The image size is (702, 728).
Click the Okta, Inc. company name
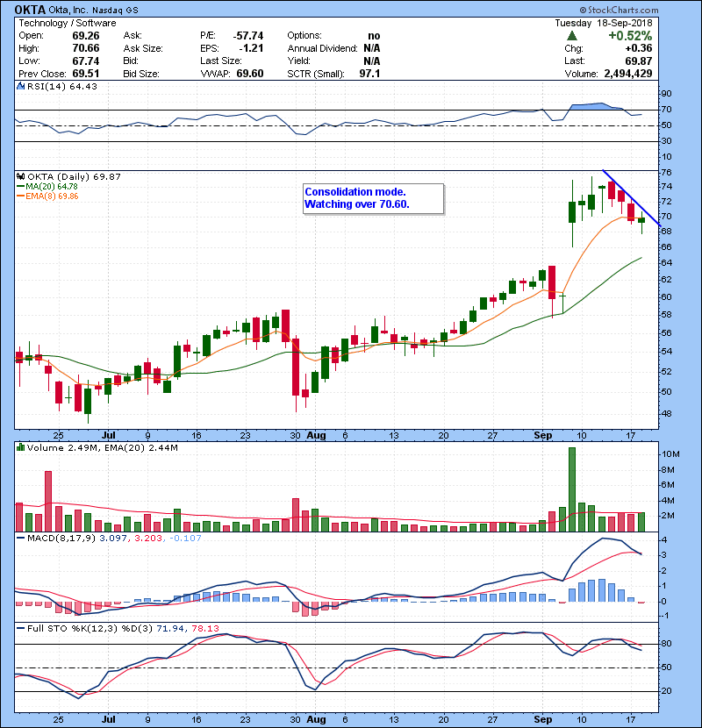coord(68,11)
